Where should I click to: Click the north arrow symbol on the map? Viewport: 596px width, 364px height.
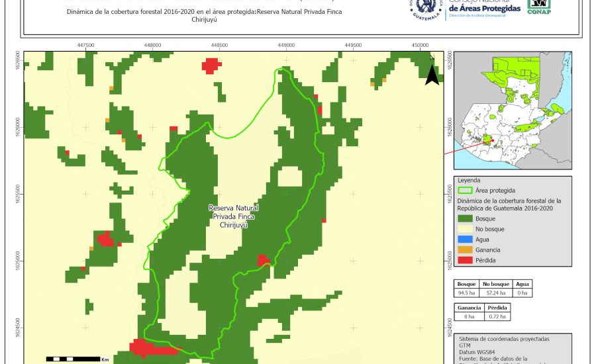click(x=432, y=74)
